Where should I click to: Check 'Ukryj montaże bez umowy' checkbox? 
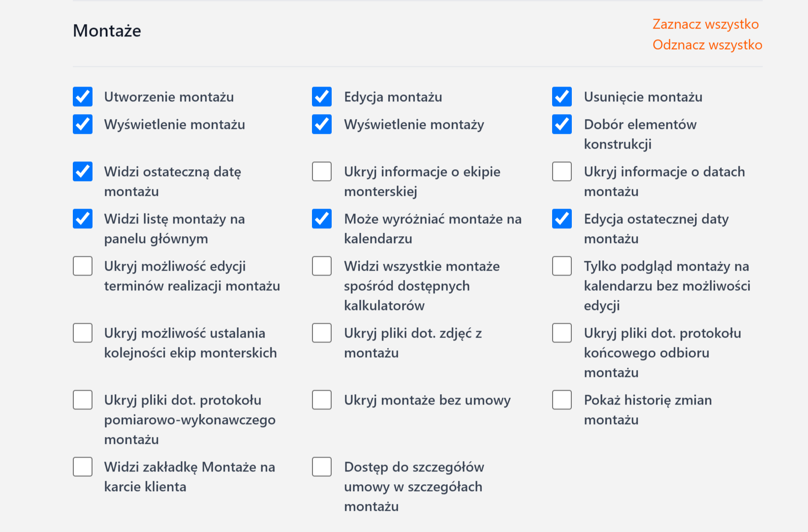pos(322,400)
